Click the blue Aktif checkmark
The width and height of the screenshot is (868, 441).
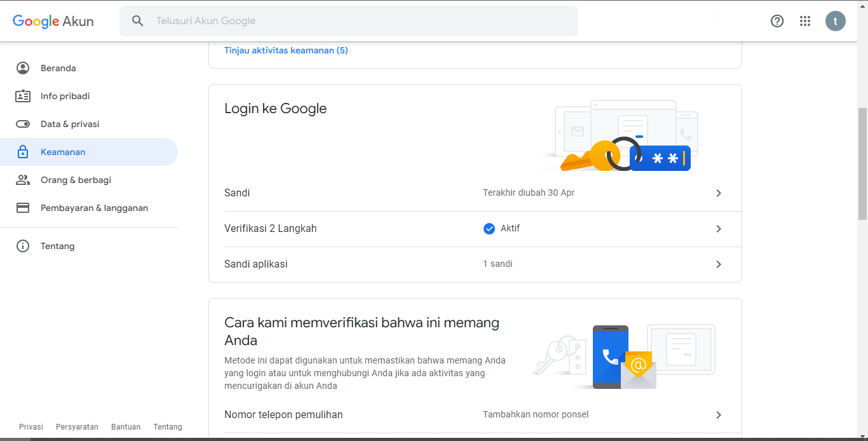[489, 229]
